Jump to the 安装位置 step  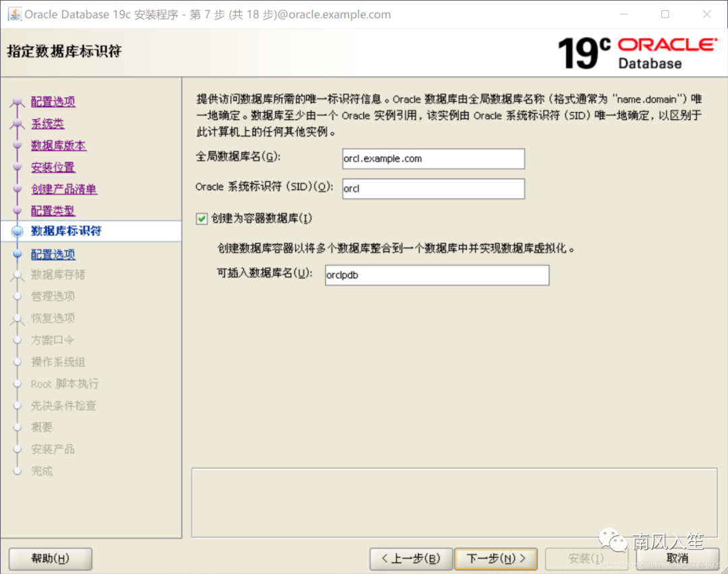tap(53, 167)
